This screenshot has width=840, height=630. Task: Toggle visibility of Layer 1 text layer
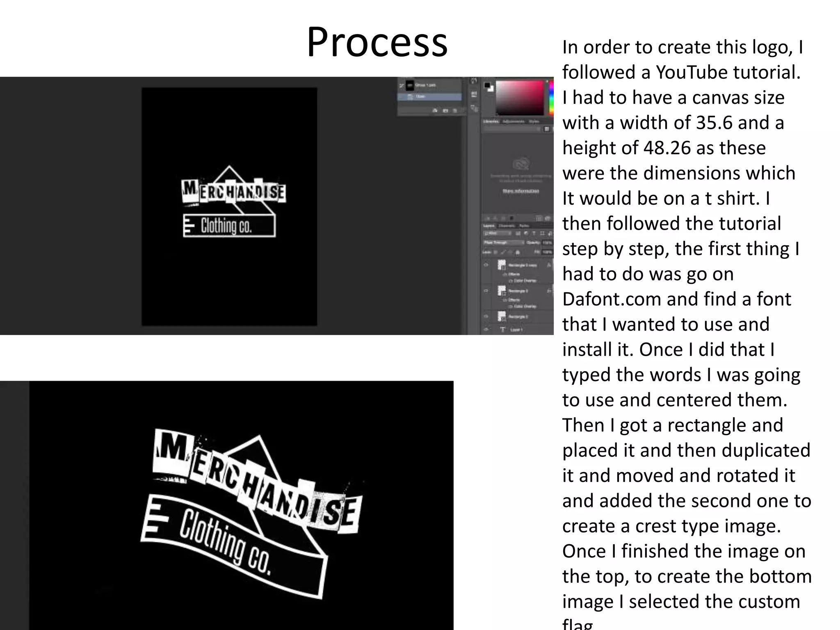click(486, 329)
